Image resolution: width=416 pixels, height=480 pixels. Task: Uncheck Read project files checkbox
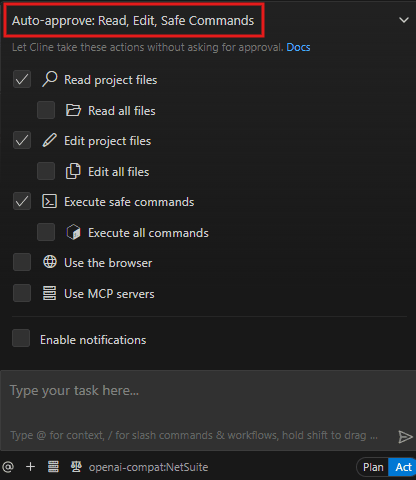click(x=22, y=79)
